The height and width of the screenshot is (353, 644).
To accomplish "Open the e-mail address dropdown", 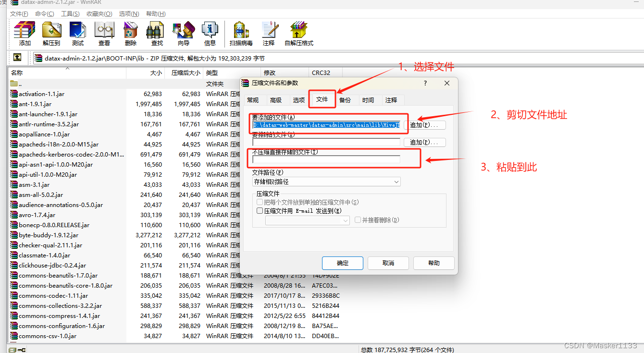I will (308, 220).
